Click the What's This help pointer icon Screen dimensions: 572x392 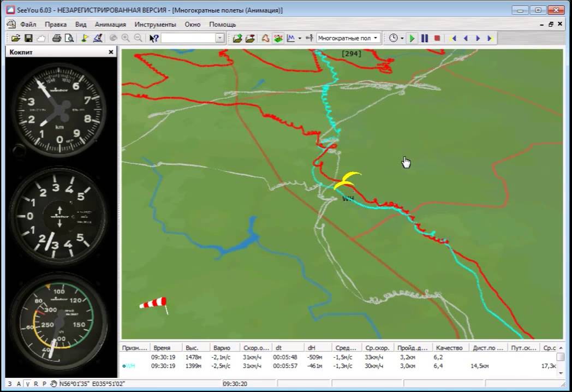click(x=154, y=38)
